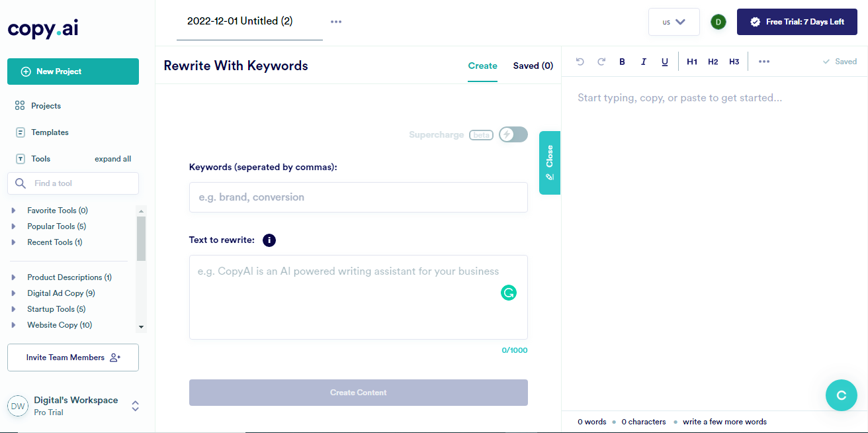Open the Digital's Workspace switcher arrows
868x433 pixels.
pyautogui.click(x=136, y=406)
